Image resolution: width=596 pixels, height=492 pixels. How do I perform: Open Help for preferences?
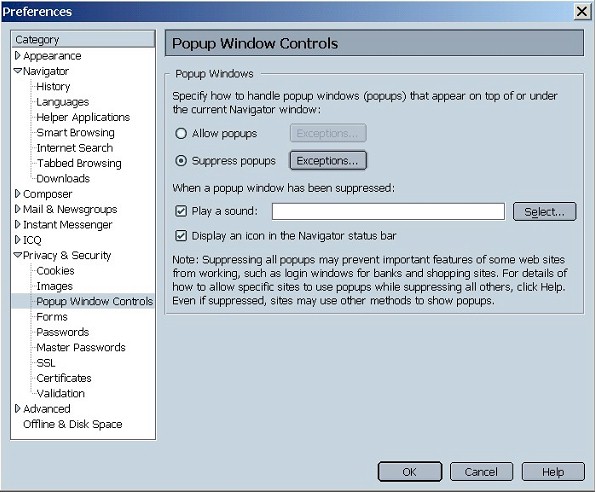pyautogui.click(x=553, y=472)
